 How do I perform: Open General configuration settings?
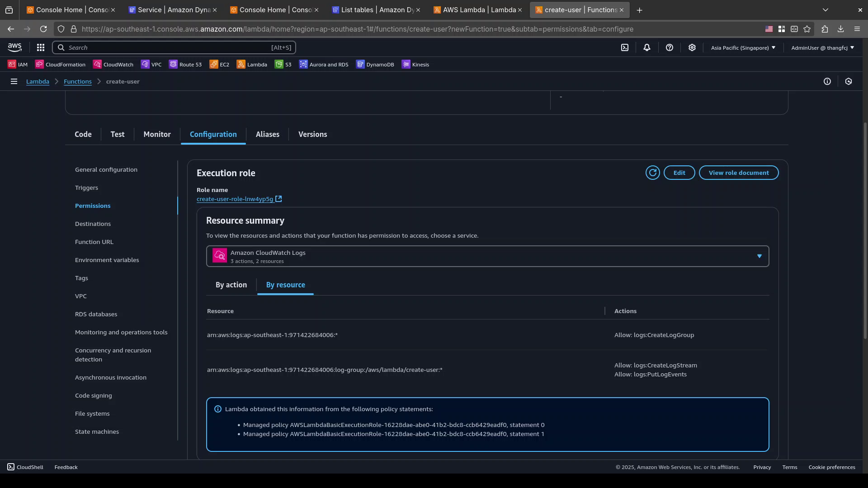(106, 170)
